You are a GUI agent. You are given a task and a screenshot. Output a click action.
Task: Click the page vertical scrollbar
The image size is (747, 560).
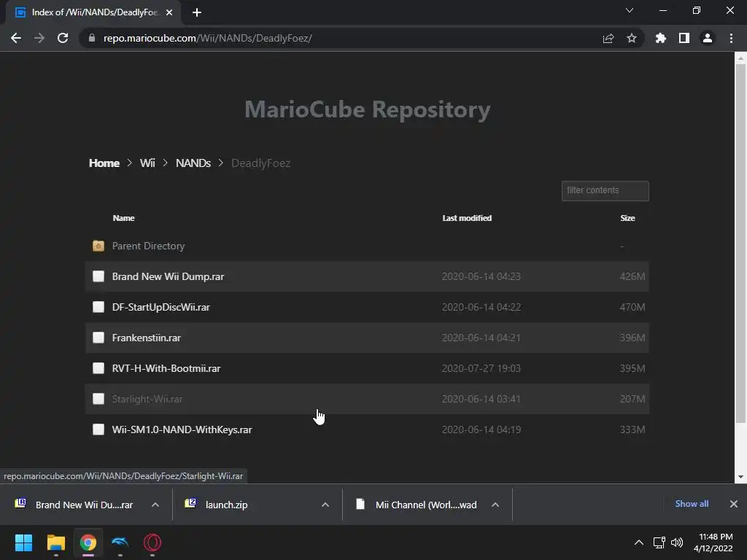[x=740, y=243]
